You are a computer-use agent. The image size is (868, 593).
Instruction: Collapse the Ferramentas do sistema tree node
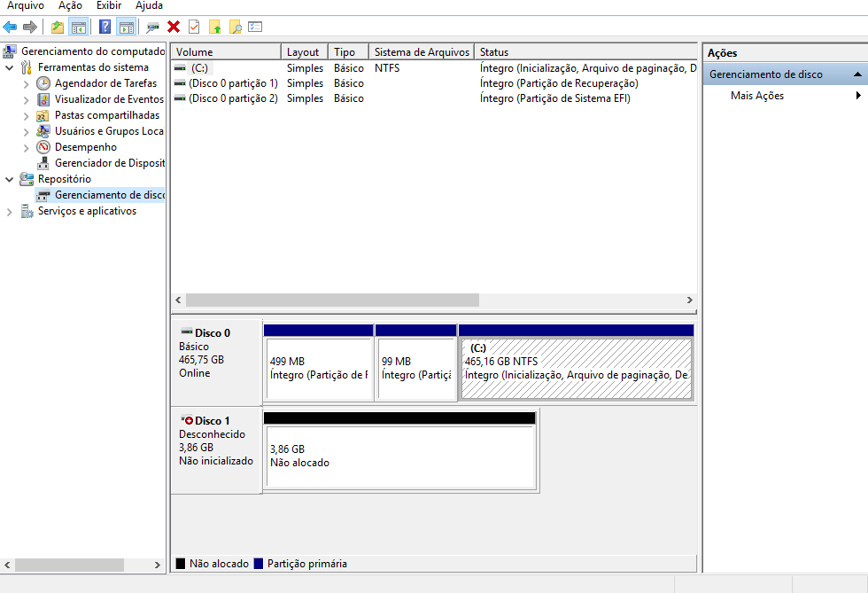click(10, 67)
